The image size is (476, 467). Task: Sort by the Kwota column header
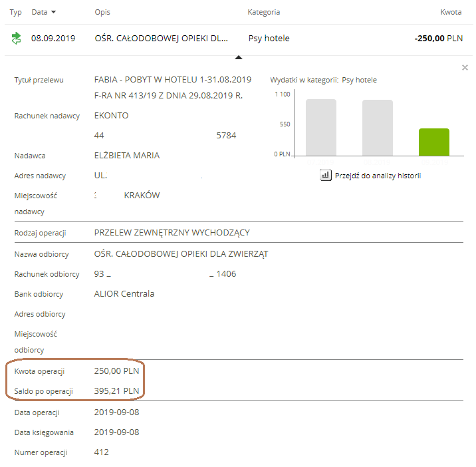(451, 13)
